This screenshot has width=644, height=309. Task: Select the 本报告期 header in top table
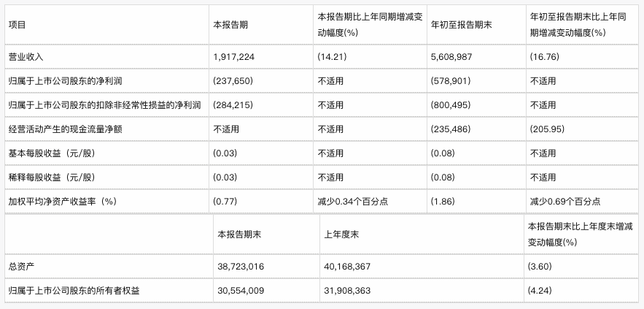pyautogui.click(x=230, y=24)
